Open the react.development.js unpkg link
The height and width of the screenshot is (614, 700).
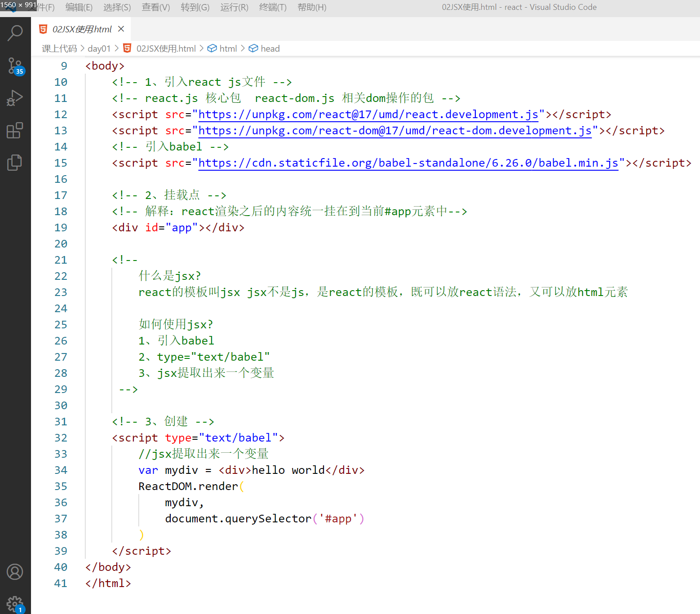[368, 115]
